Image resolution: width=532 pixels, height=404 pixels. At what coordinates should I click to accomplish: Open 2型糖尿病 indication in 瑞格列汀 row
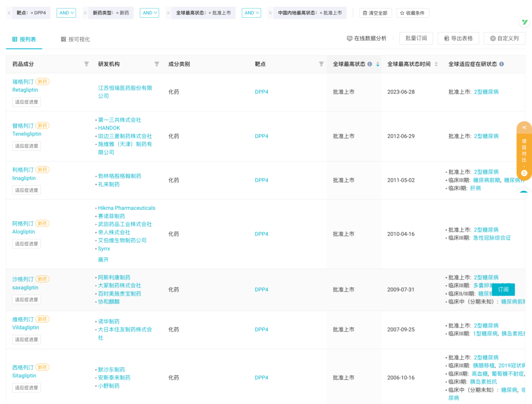(486, 92)
